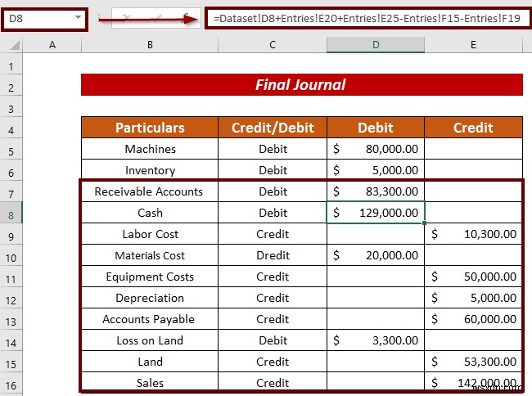Screen dimensions: 532x396
Task: Click the 80,000.00 debit value
Action: [x=376, y=149]
